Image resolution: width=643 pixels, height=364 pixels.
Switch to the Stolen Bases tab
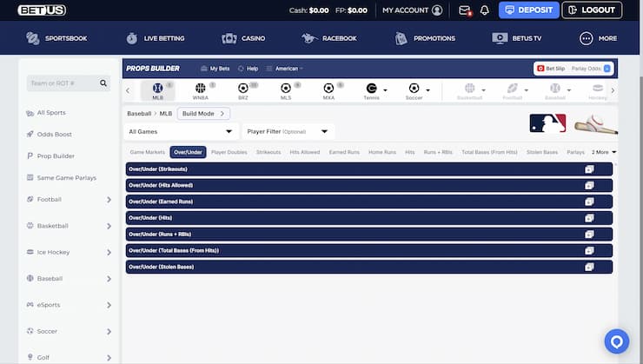tap(542, 152)
